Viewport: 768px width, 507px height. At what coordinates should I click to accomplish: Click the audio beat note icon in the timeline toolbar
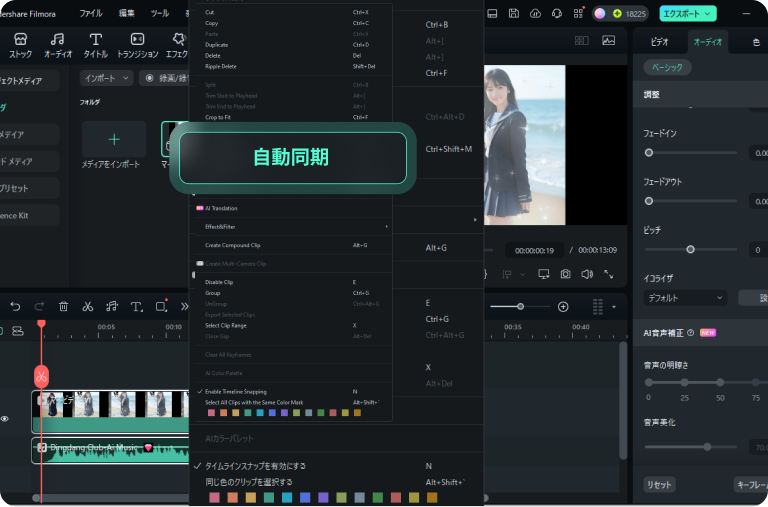pos(112,307)
